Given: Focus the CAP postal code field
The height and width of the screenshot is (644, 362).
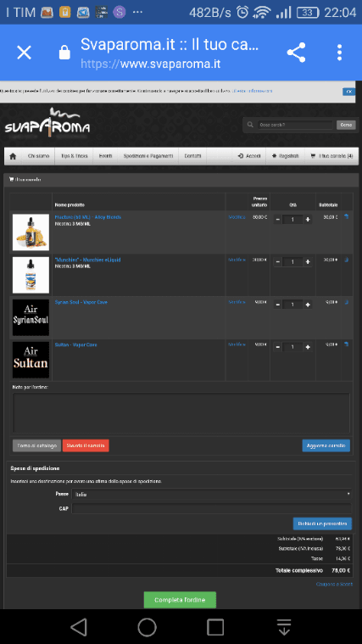Looking at the screenshot, I should tap(212, 508).
